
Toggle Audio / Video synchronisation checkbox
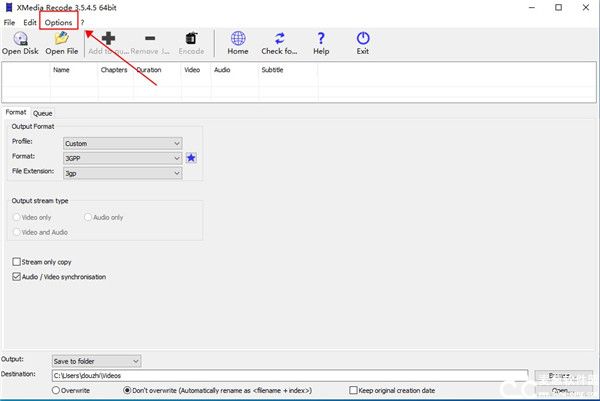click(16, 277)
